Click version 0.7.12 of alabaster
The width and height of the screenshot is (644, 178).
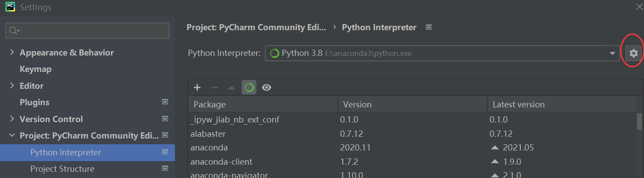(x=352, y=134)
